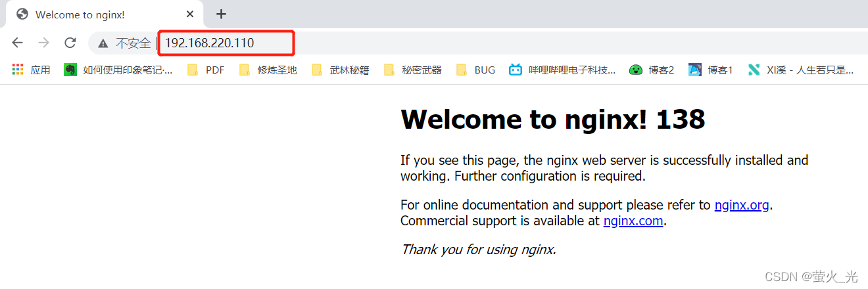Open the Evernote bookmark 如何使用印象笔记
This screenshot has width=868, height=289.
click(118, 70)
